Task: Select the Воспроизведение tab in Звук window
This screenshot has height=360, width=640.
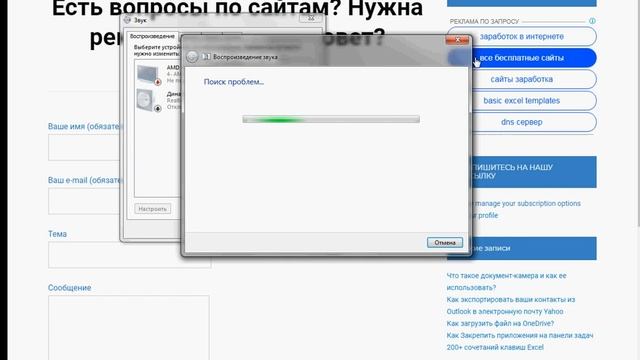Action: click(152, 36)
